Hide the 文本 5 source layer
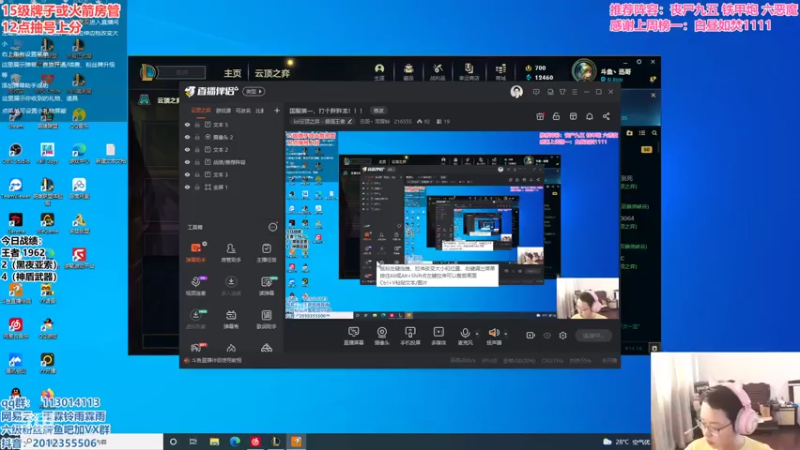Viewport: 800px width, 450px height. tap(187, 124)
